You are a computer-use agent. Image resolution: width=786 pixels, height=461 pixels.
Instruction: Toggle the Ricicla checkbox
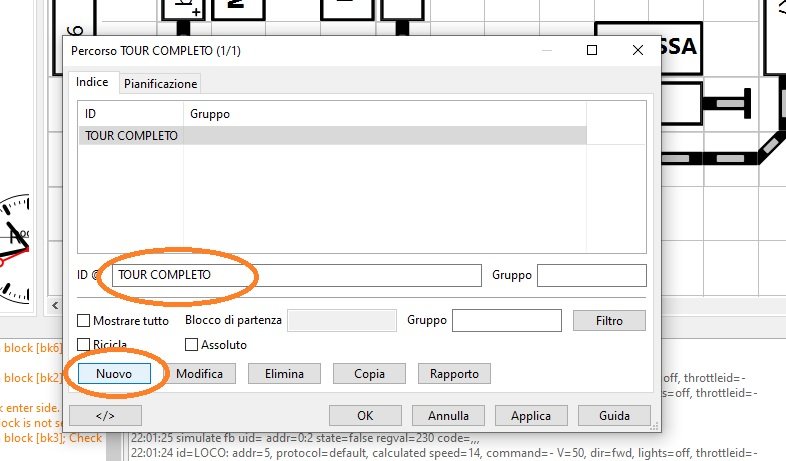point(85,345)
